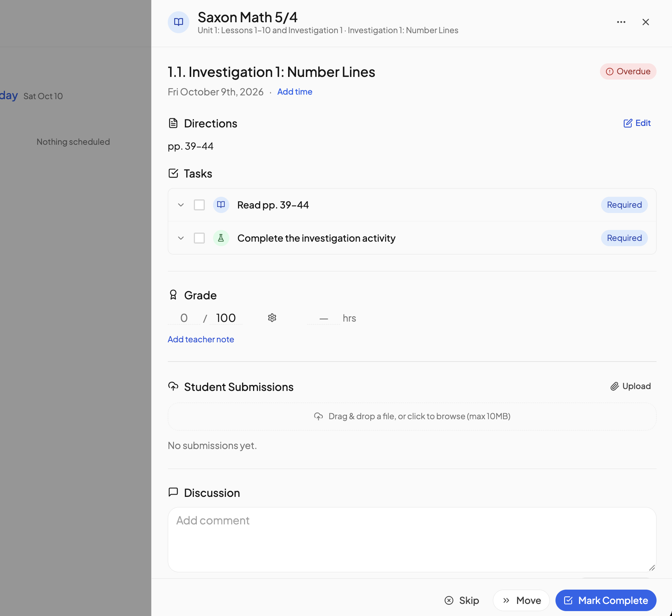Screen dimensions: 672x616
Task: Click the Overdue status badge
Action: 628,71
